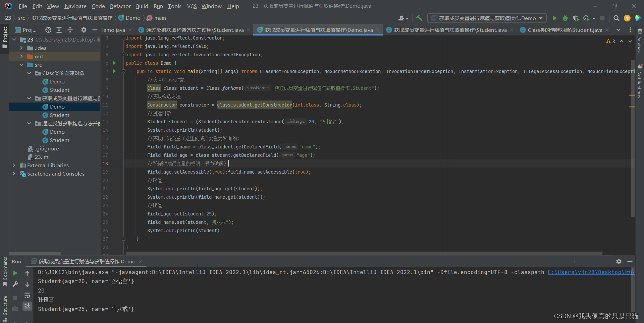
Task: Open the Navigate menu
Action: (x=75, y=6)
